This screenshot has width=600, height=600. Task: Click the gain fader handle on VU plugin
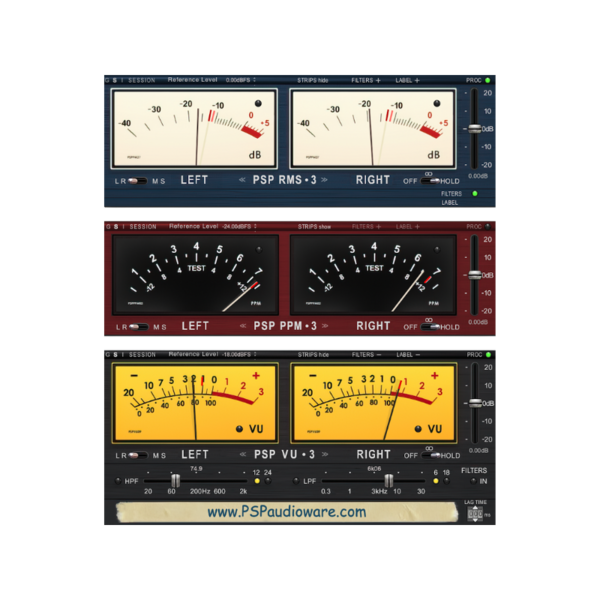coord(475,403)
